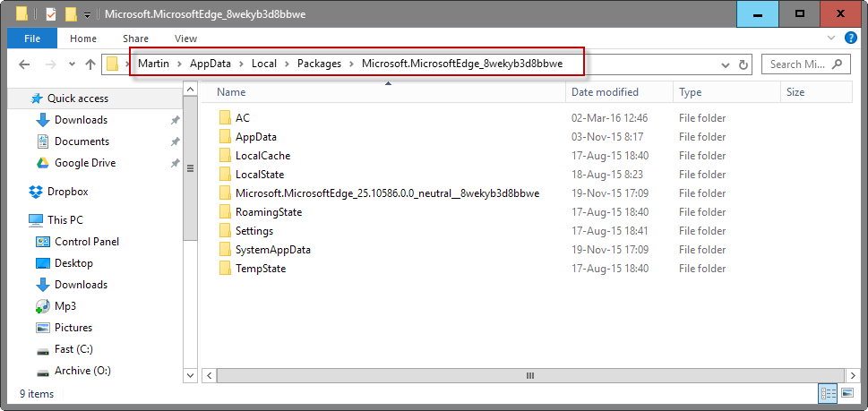The width and height of the screenshot is (868, 411).
Task: Go up one folder level
Action: click(x=90, y=64)
